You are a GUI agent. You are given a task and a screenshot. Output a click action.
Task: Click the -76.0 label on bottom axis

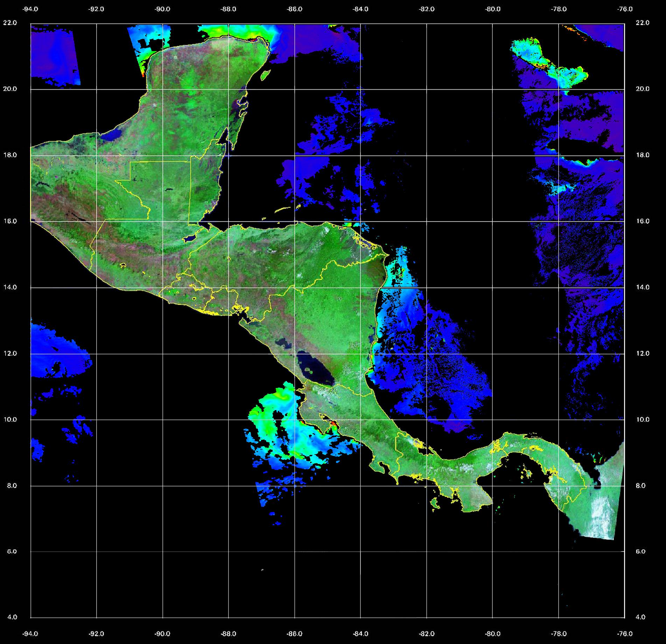pyautogui.click(x=625, y=634)
